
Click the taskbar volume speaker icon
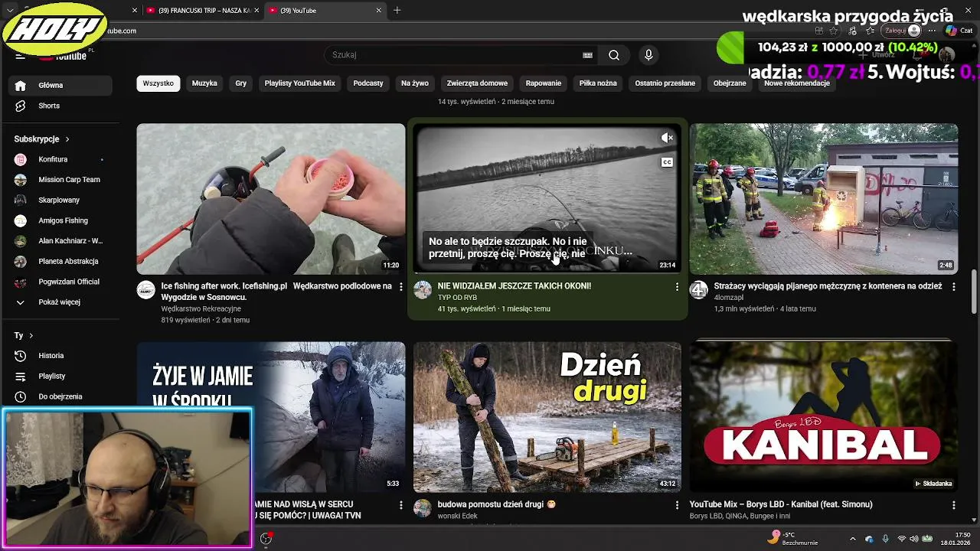(913, 539)
